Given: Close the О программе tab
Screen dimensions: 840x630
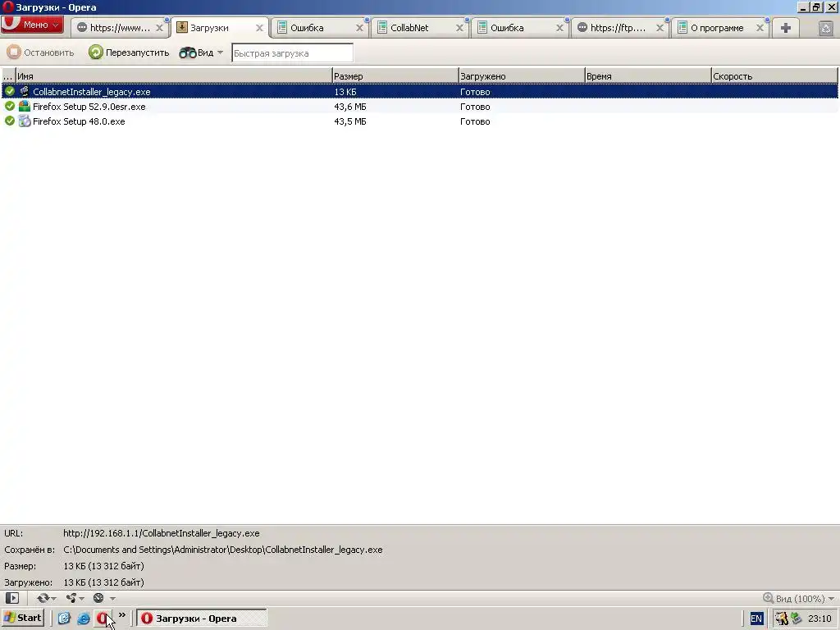Looking at the screenshot, I should pyautogui.click(x=760, y=28).
